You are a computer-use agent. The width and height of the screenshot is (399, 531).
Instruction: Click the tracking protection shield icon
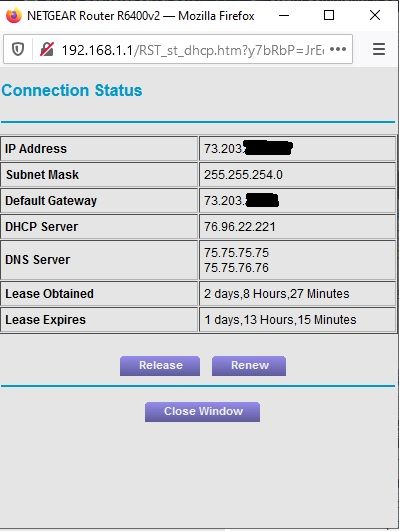coord(18,49)
